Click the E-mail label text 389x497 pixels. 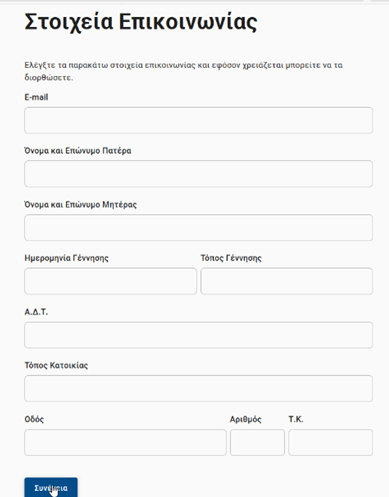[36, 97]
